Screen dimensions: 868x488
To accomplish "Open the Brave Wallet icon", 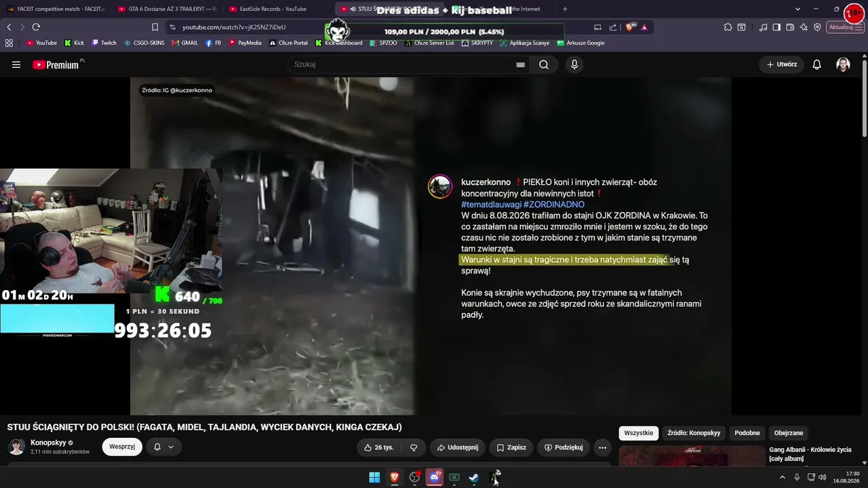I will 790,27.
